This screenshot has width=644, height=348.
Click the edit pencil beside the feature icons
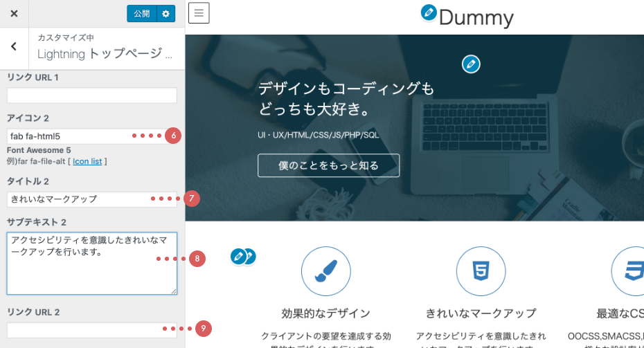coord(238,257)
